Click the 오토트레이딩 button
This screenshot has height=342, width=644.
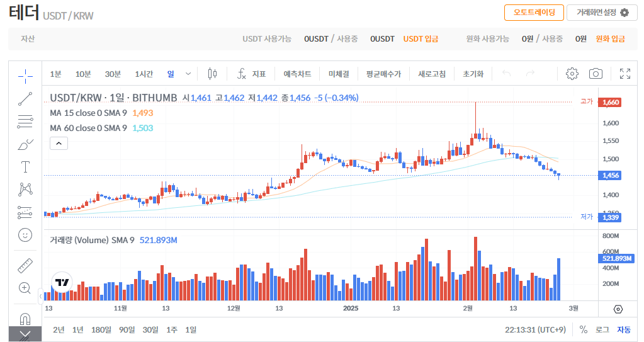pos(534,13)
